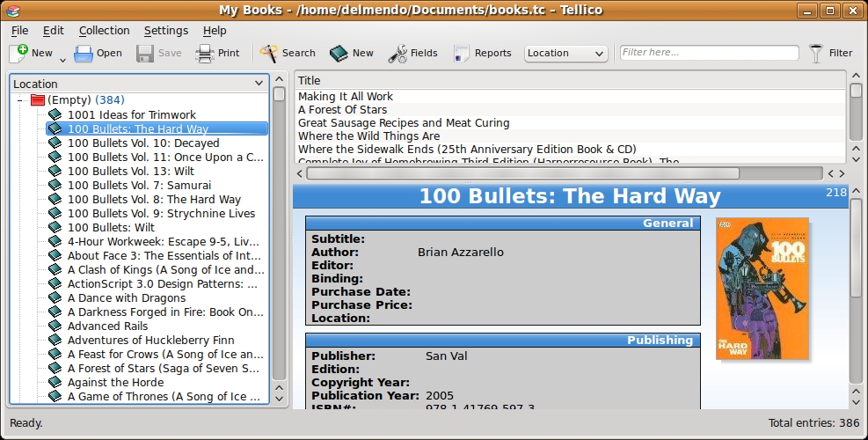Click the 'Filter here...' text field

click(x=709, y=53)
